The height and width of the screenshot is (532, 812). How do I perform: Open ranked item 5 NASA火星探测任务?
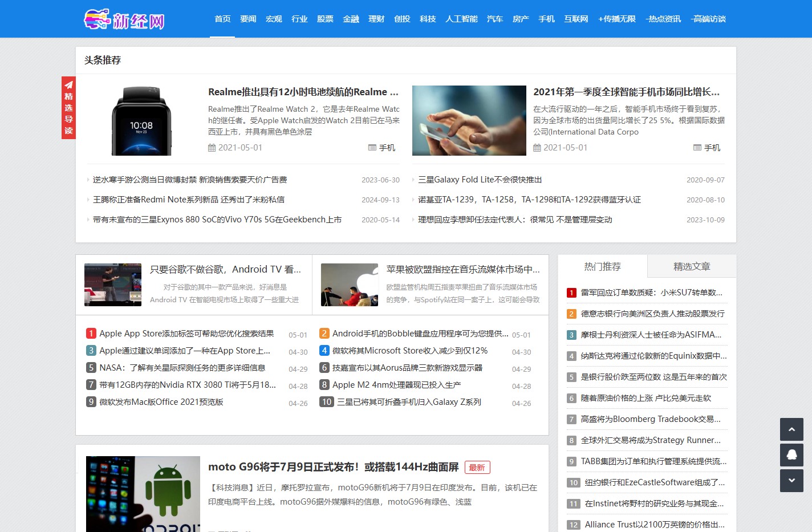point(182,368)
